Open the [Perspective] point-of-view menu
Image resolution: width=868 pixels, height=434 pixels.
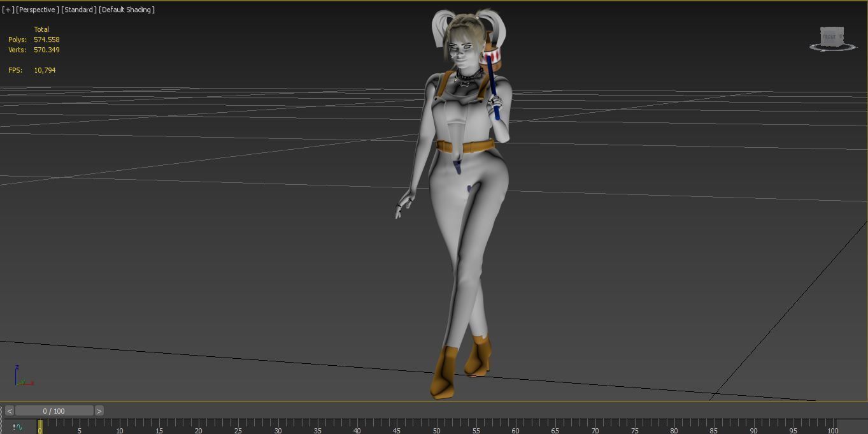coord(38,10)
